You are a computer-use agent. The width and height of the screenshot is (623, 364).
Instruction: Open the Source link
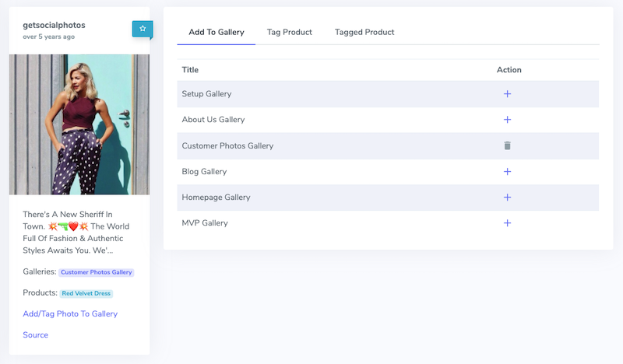[x=35, y=334]
